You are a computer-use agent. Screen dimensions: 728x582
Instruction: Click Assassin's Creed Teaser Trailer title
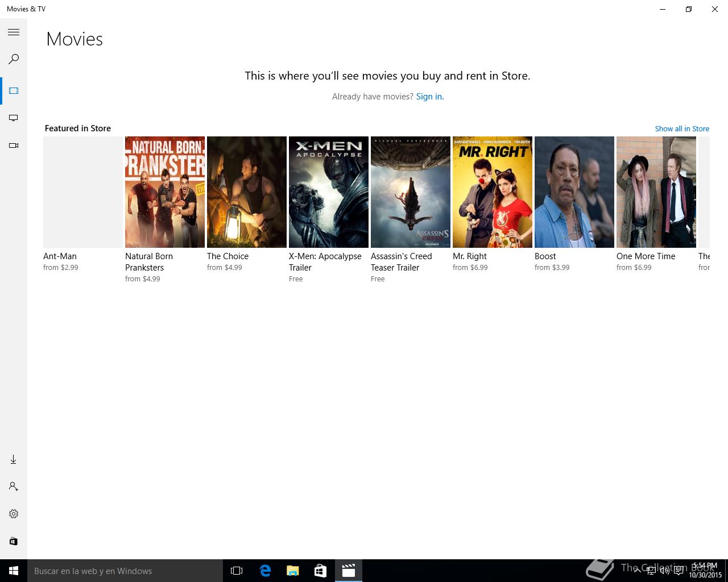(402, 262)
